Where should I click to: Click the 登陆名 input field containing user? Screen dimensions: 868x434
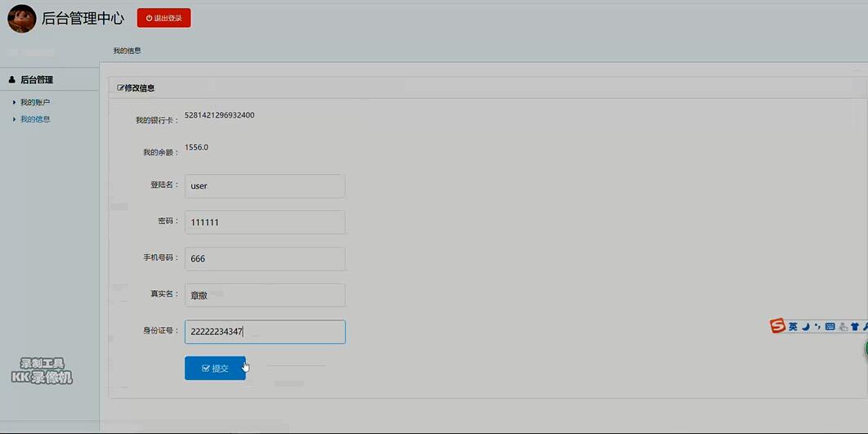265,186
